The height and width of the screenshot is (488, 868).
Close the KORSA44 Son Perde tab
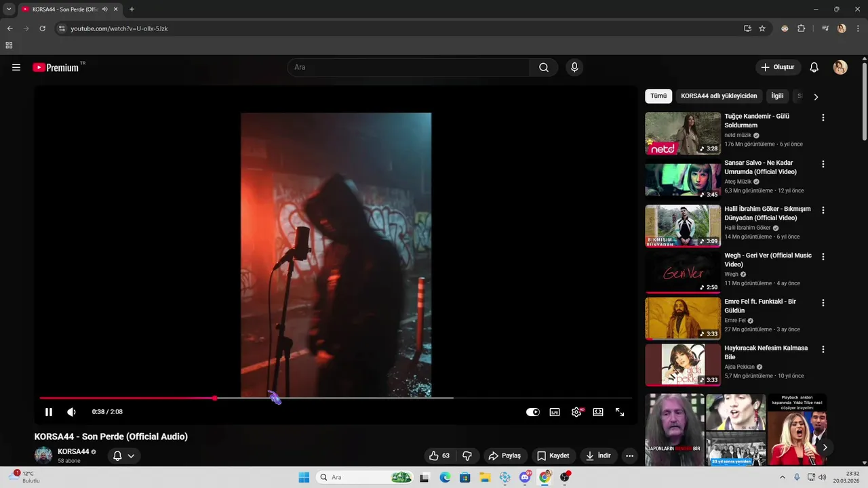pos(116,9)
